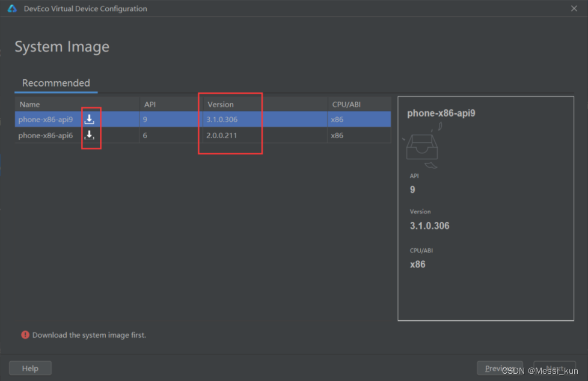Download the phone-x86-api6 system image
Viewport: 588px width, 381px height.
tap(89, 135)
